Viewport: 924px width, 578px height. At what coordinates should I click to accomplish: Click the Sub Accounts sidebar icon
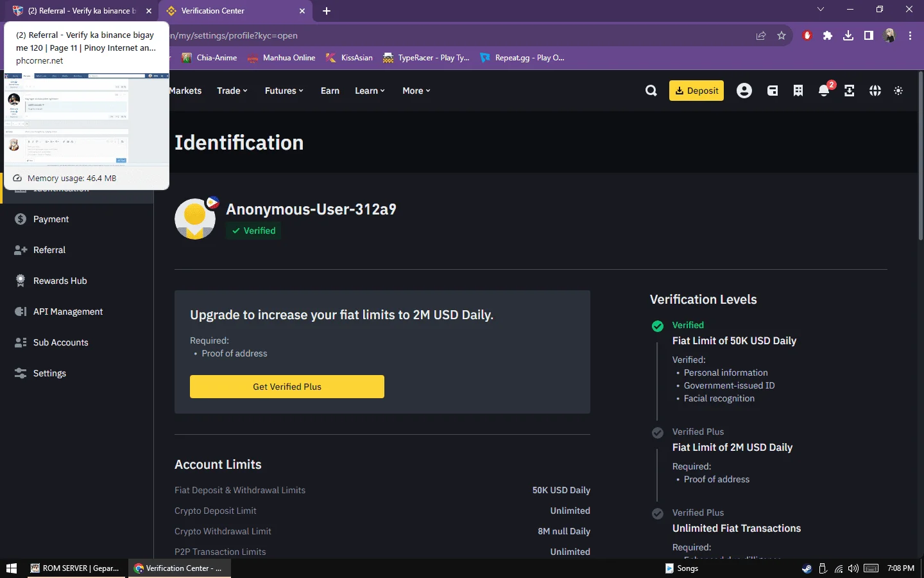point(21,342)
